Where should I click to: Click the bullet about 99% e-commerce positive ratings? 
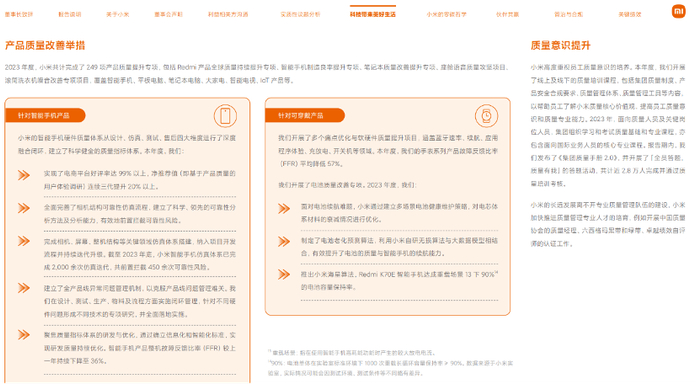(x=139, y=180)
